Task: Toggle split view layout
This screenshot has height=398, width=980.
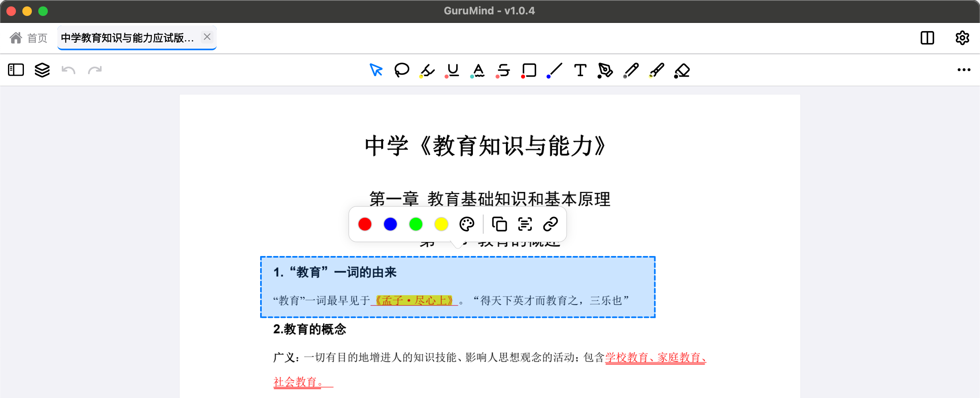Action: point(927,38)
